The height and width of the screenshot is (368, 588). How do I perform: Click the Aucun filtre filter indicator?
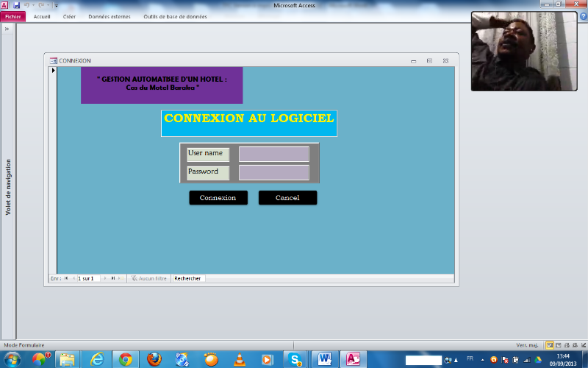click(x=149, y=278)
